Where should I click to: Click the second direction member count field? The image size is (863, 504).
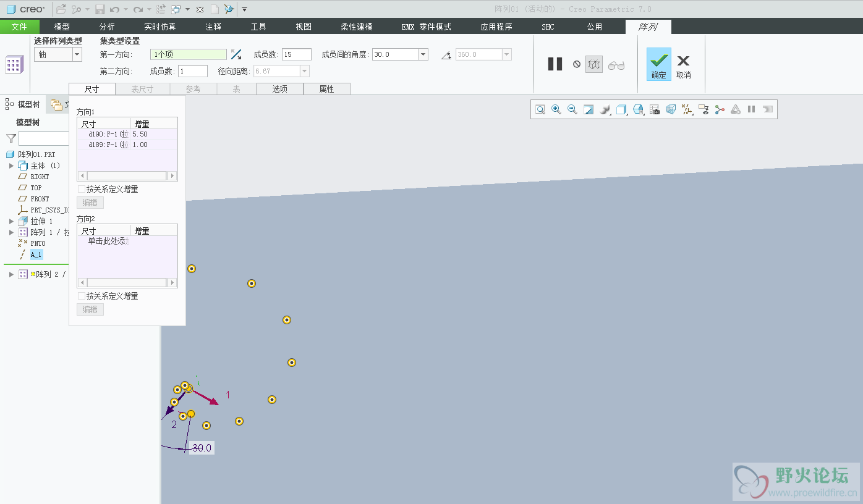coord(193,71)
